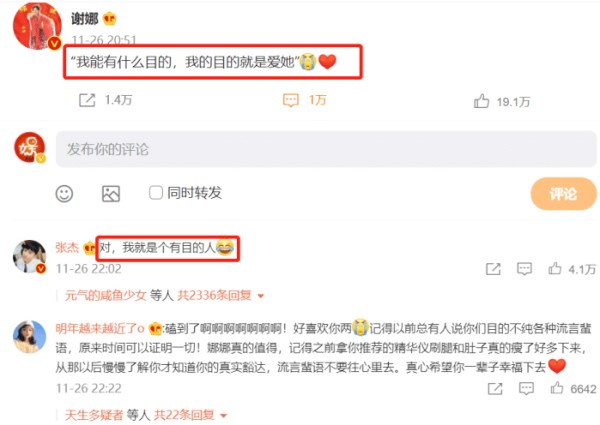Screen dimensions: 600x425
Task: Open comments icon showing 1万 on post
Action: click(291, 100)
